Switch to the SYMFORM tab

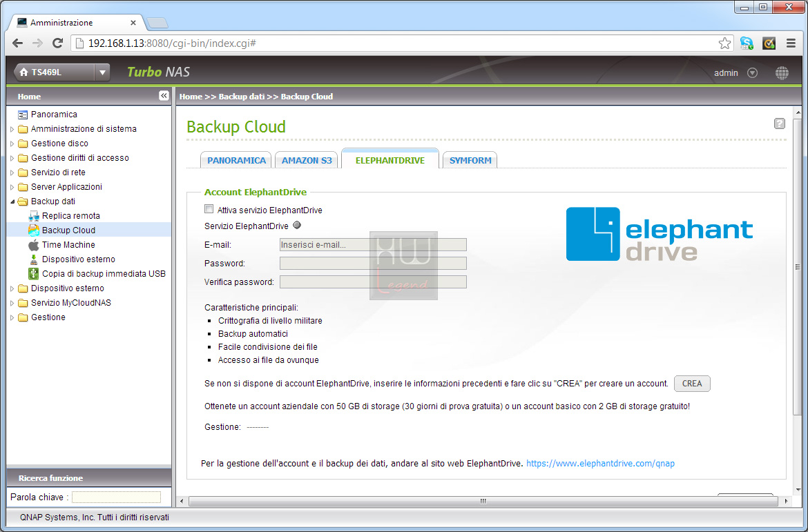pos(470,160)
